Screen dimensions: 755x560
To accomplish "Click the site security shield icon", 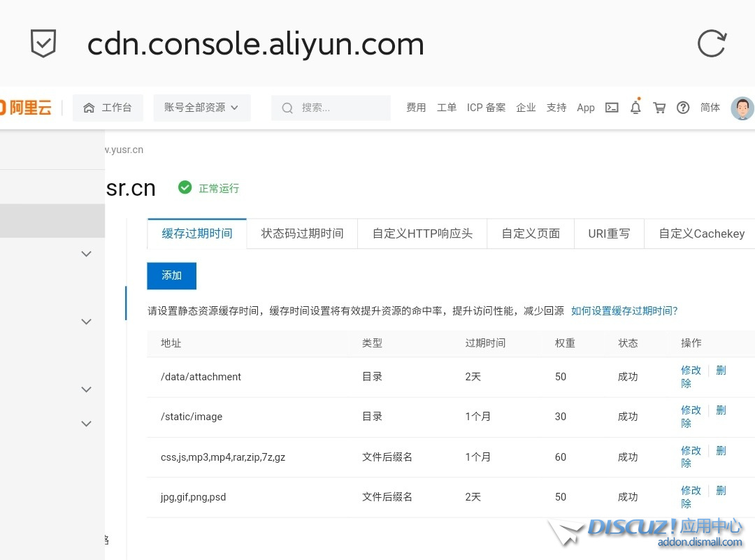I will pyautogui.click(x=43, y=44).
